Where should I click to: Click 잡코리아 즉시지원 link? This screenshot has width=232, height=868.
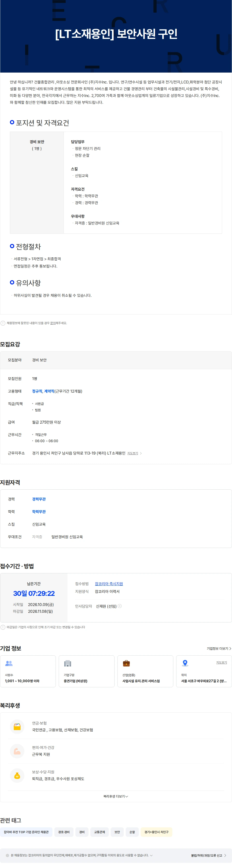(x=109, y=584)
